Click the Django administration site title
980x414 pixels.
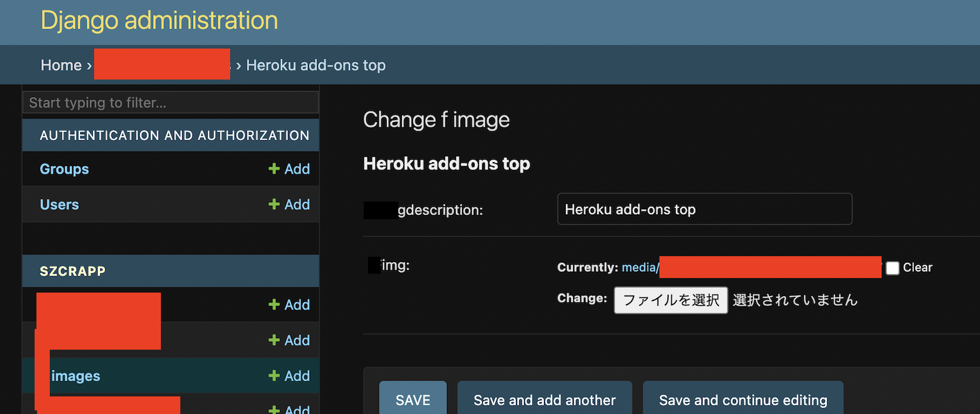159,21
